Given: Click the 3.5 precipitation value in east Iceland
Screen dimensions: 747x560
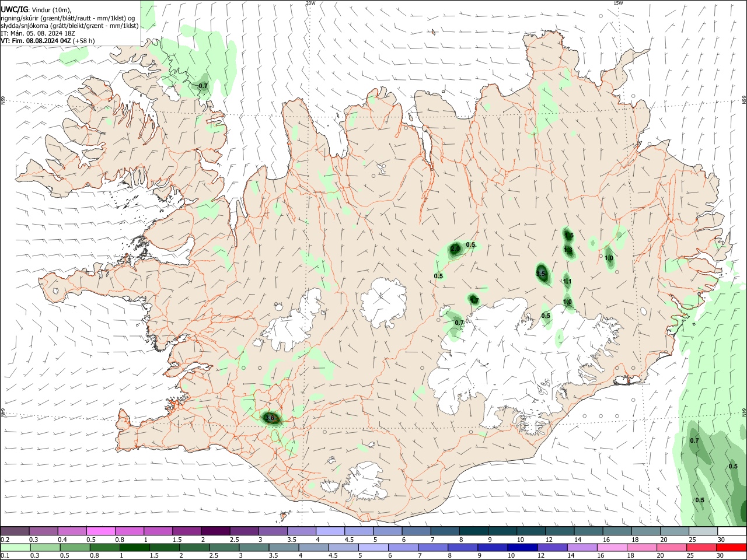Looking at the screenshot, I should tap(540, 274).
